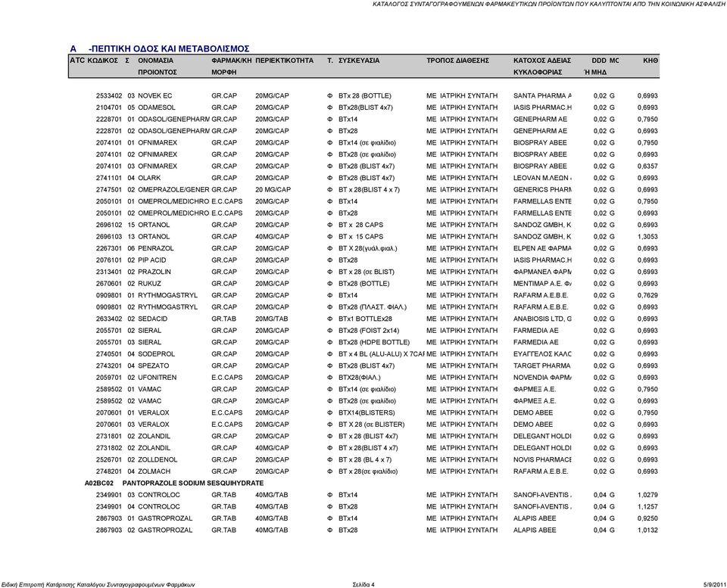Click PENRAZOL product name
The height and width of the screenshot is (588, 727).
156,248
